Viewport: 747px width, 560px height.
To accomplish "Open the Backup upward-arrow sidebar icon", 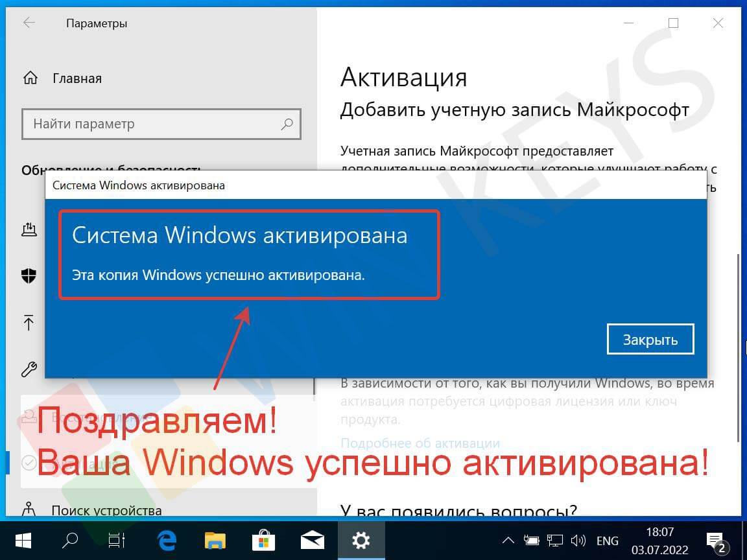I will [x=29, y=322].
